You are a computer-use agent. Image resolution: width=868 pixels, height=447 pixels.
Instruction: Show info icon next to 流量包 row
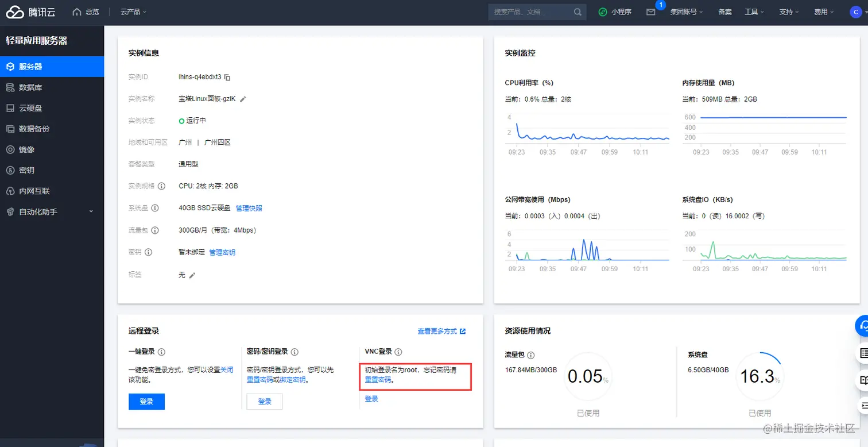coord(154,230)
